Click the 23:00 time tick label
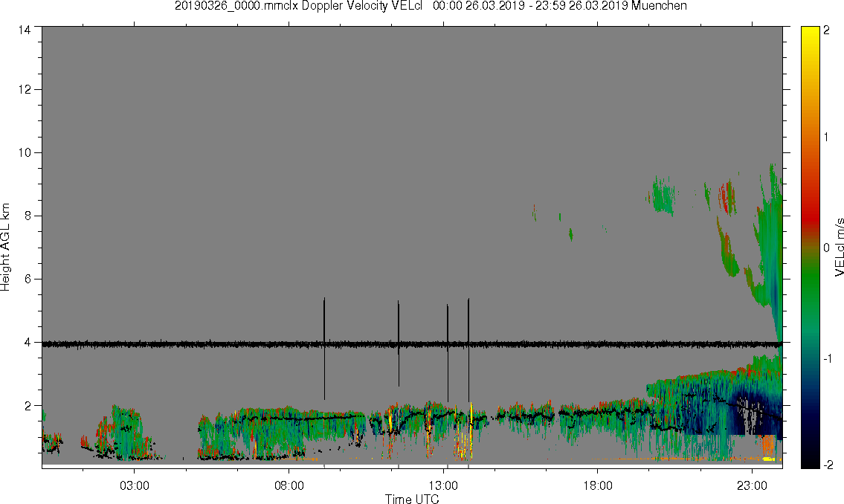This screenshot has width=844, height=504. point(752,485)
